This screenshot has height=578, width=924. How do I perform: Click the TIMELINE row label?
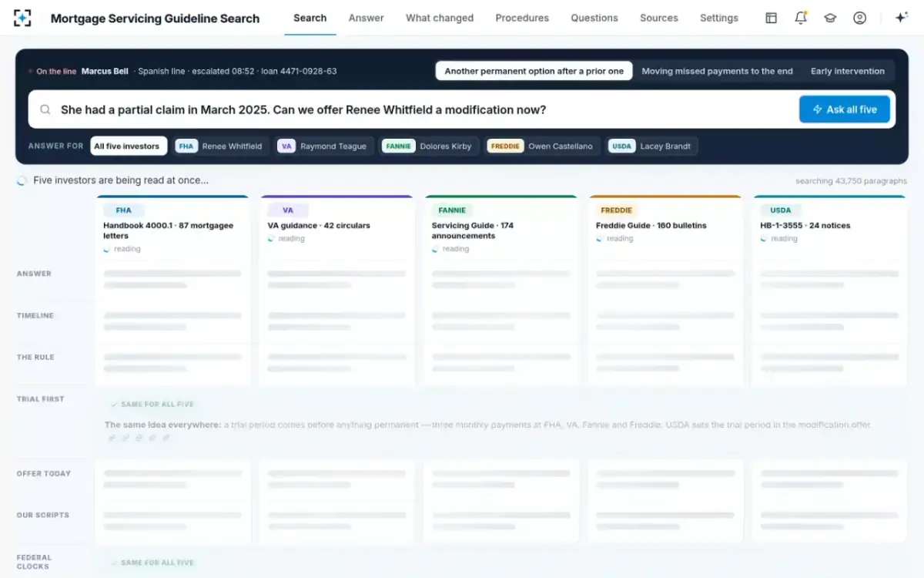[35, 316]
